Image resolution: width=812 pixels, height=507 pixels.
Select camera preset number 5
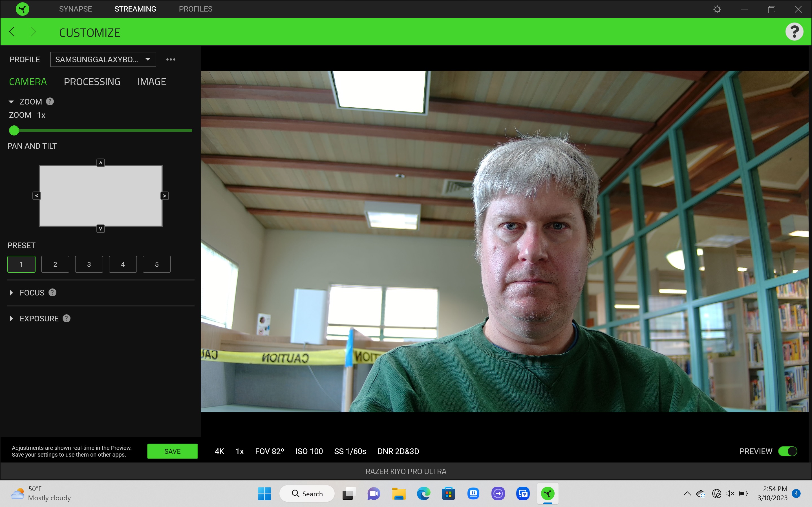point(157,264)
